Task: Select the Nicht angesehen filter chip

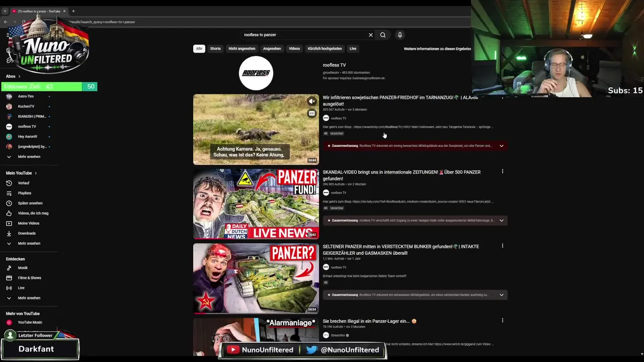Action: pyautogui.click(x=242, y=49)
